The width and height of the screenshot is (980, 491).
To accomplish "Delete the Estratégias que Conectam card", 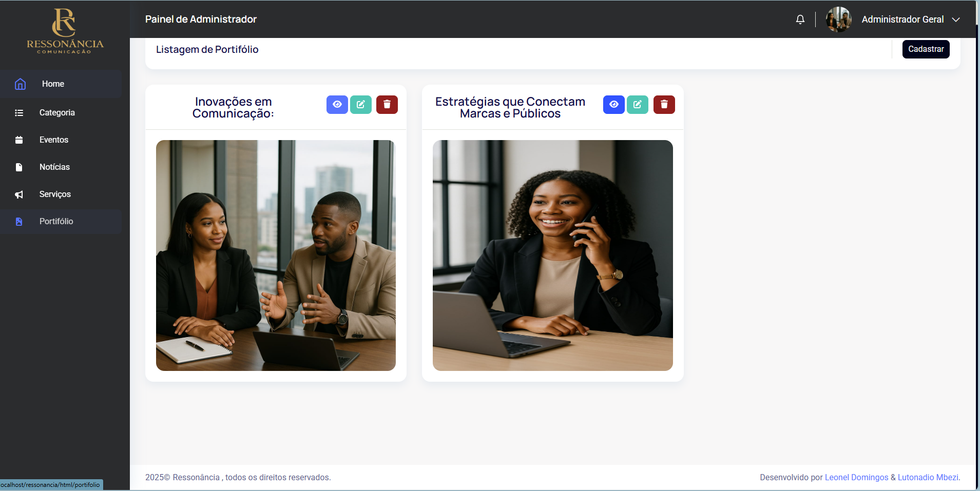I will click(x=664, y=105).
